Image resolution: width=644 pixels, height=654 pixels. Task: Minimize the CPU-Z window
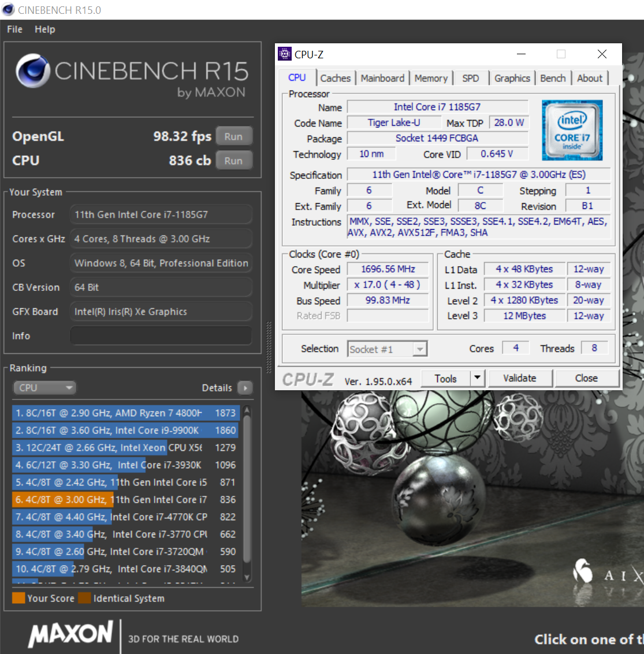click(521, 54)
